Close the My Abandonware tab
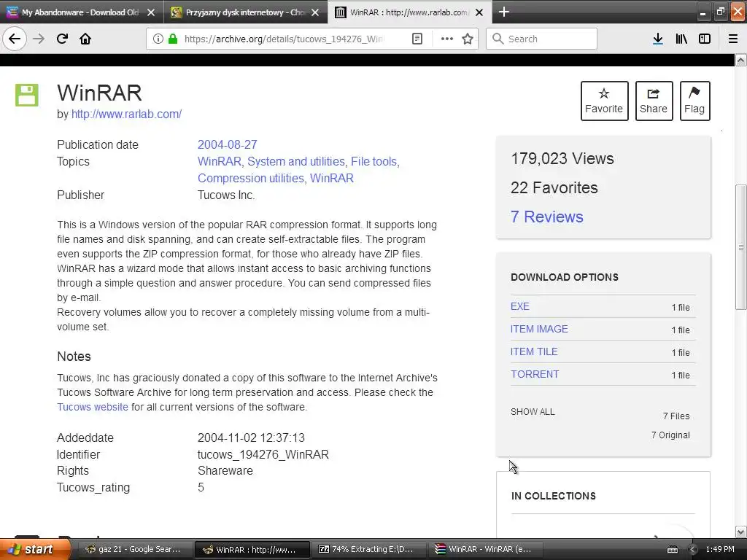This screenshot has width=747, height=560. (151, 12)
